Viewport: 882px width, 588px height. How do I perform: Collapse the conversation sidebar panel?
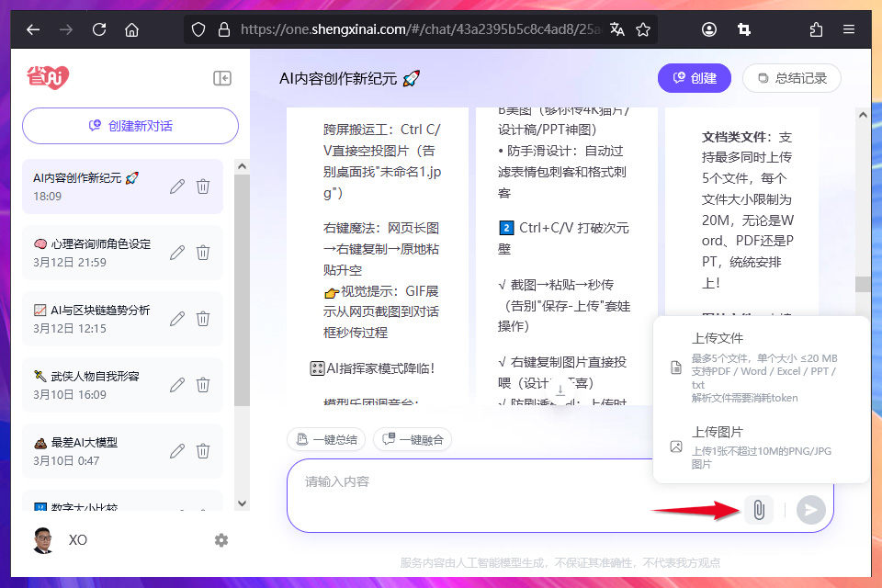coord(221,78)
